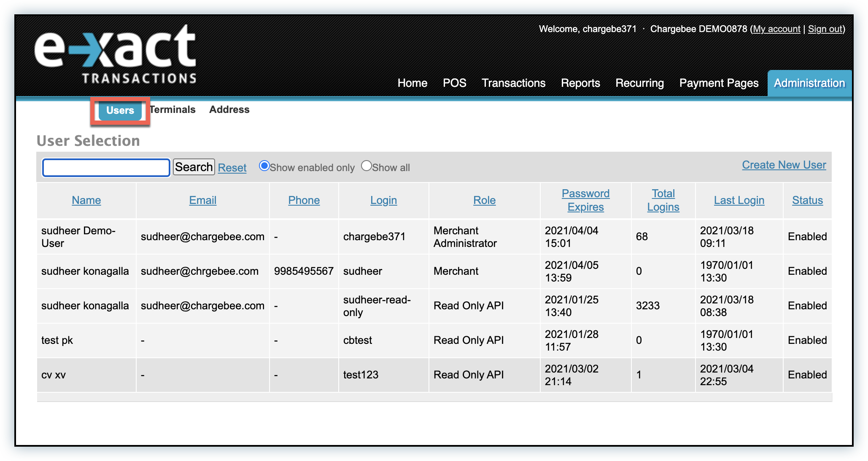
Task: Sort by Password Expires column
Action: coord(585,200)
